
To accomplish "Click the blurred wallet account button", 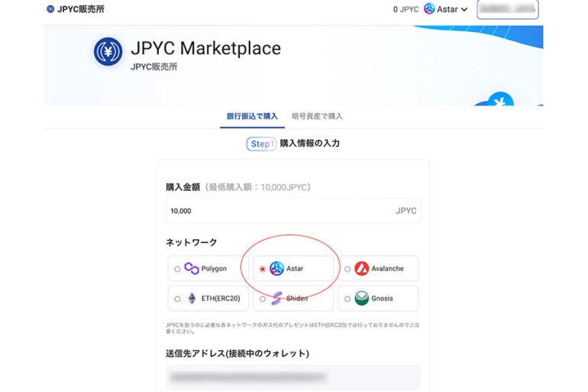I will [x=508, y=9].
